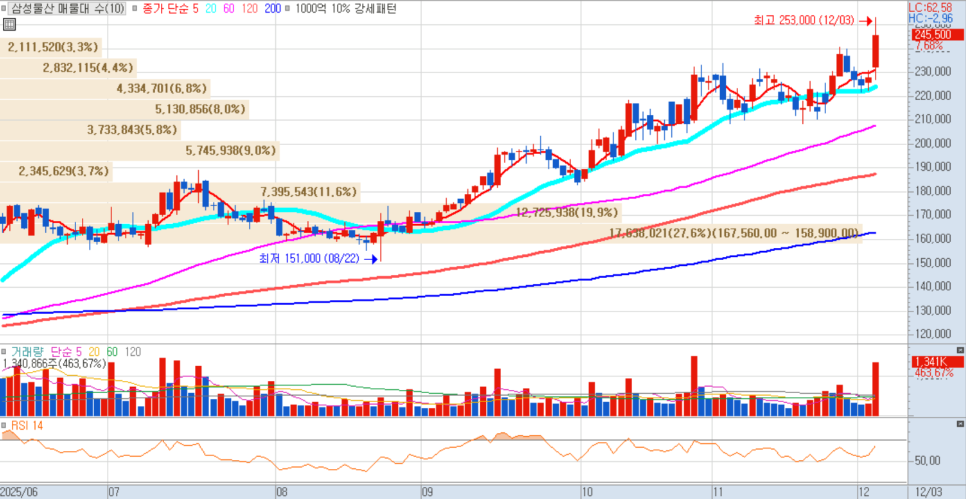The width and height of the screenshot is (966, 499).
Task: Select the 삼성물산 매물대 수(10) indicator label
Action: [x=67, y=9]
